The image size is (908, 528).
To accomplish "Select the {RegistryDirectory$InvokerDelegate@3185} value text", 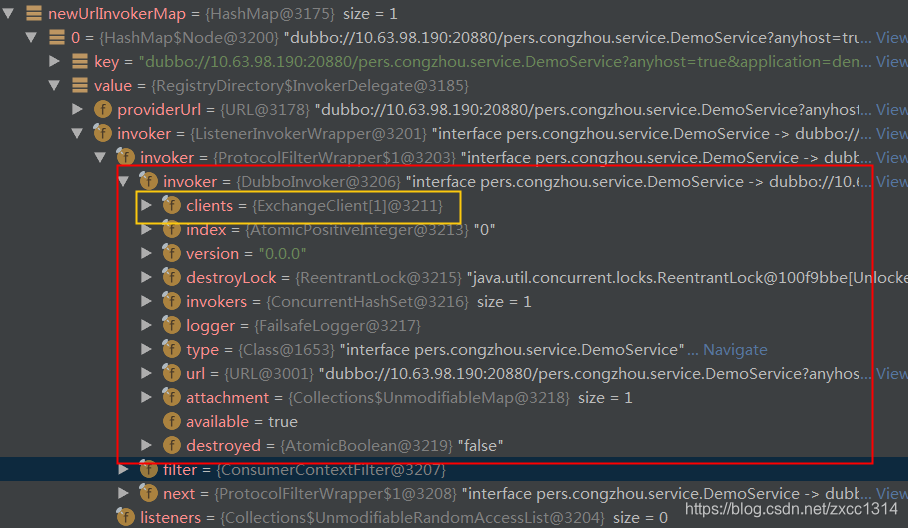I will click(x=310, y=86).
